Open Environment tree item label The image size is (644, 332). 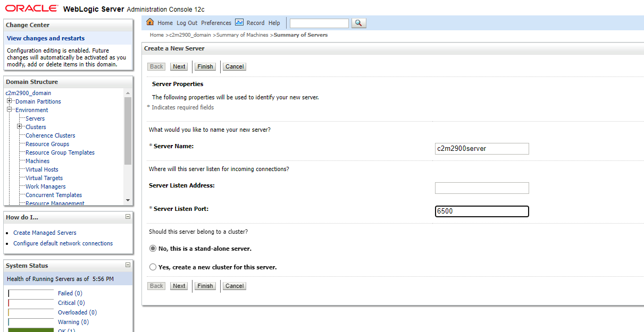point(32,110)
